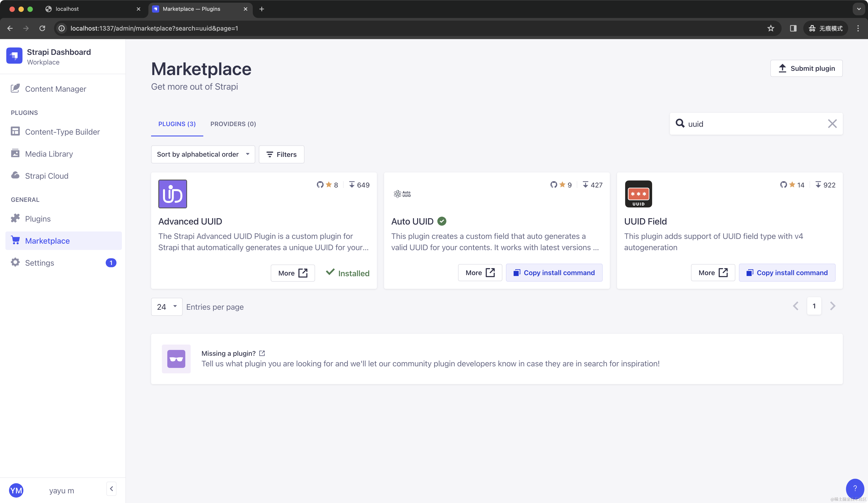The width and height of the screenshot is (868, 503).
Task: Open Settings with the gear icon
Action: tap(39, 263)
